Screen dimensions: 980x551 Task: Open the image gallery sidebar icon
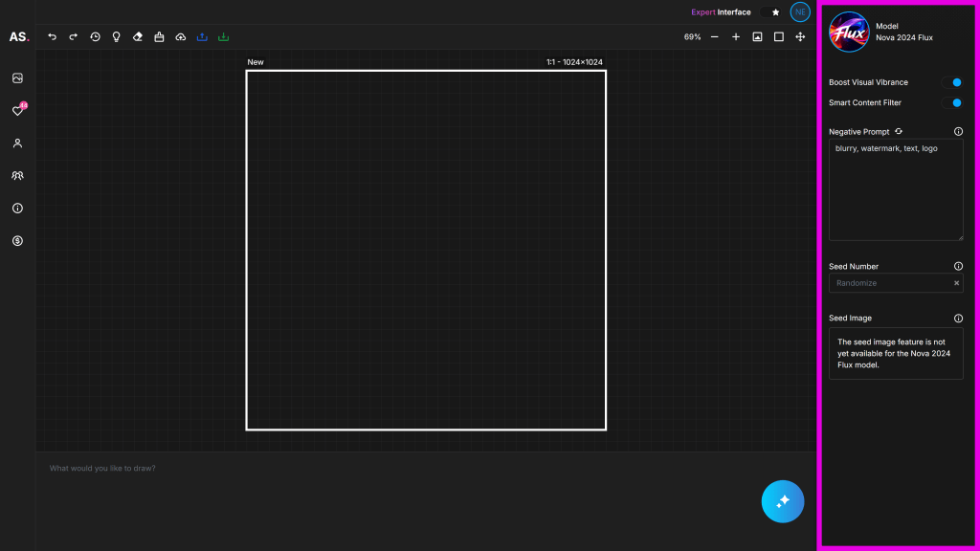click(17, 78)
